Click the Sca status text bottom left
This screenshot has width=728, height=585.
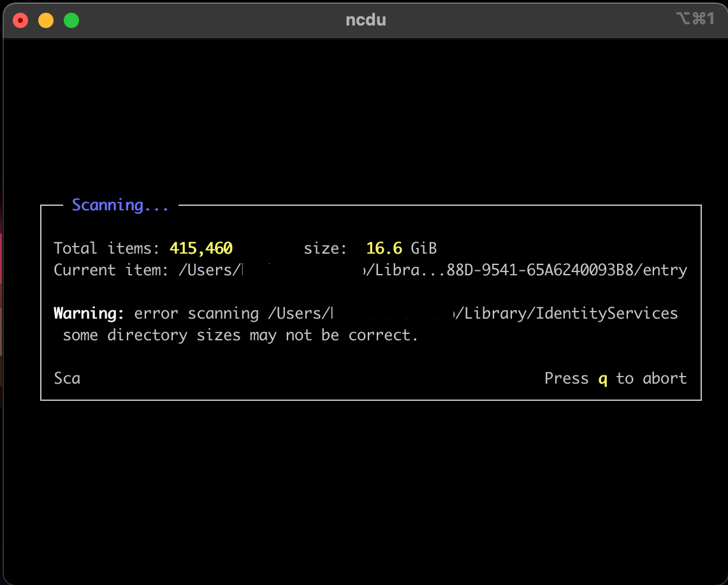(x=66, y=378)
